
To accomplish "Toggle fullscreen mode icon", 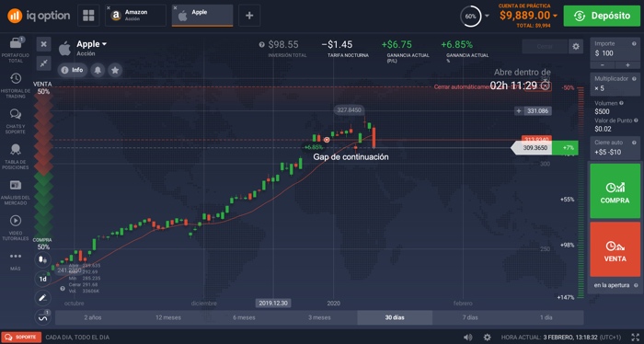I will click(x=636, y=337).
